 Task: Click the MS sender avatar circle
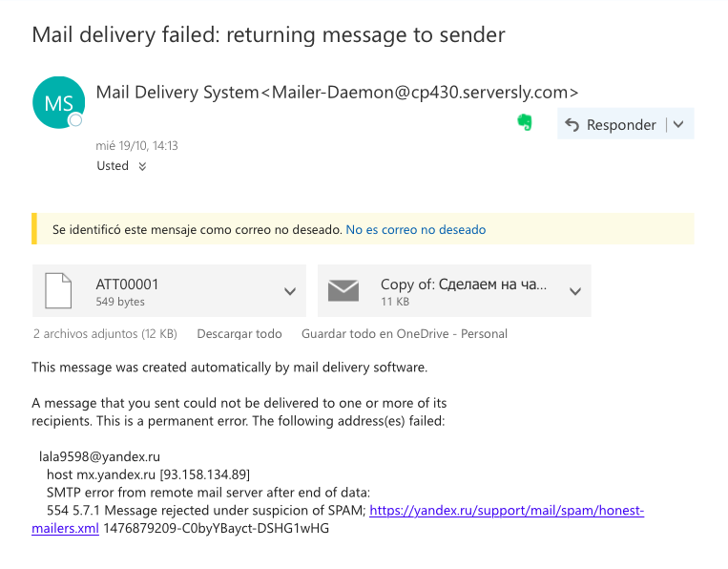click(x=58, y=103)
